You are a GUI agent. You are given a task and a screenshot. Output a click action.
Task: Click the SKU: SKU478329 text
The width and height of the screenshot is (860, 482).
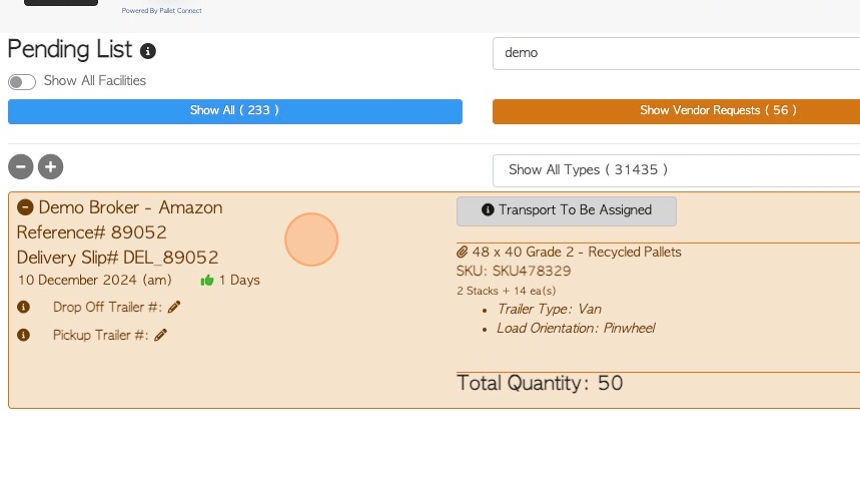point(513,271)
